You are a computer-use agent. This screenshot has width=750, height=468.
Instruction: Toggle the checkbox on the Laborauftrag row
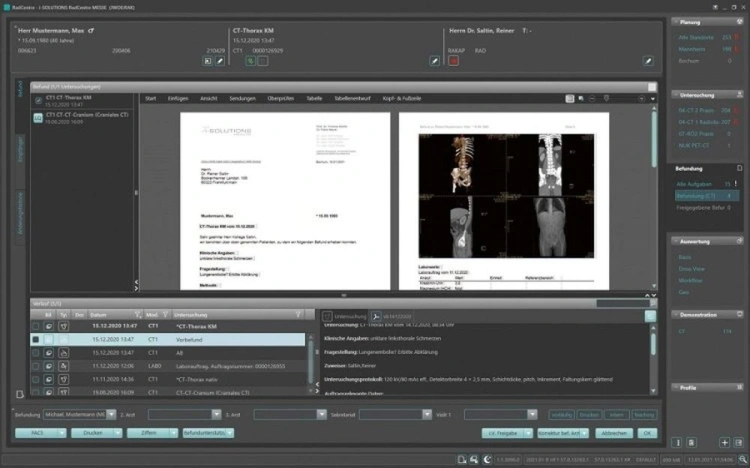tap(36, 368)
